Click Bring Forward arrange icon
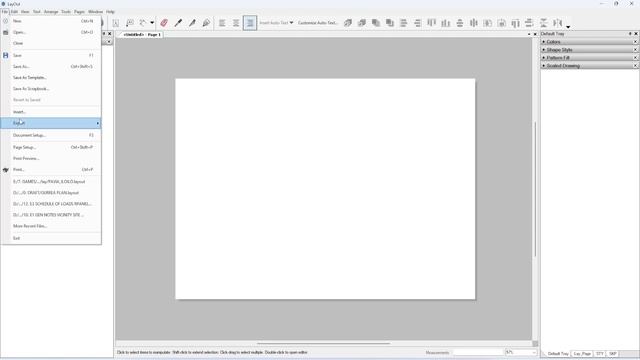This screenshot has width=640, height=360. click(362, 23)
